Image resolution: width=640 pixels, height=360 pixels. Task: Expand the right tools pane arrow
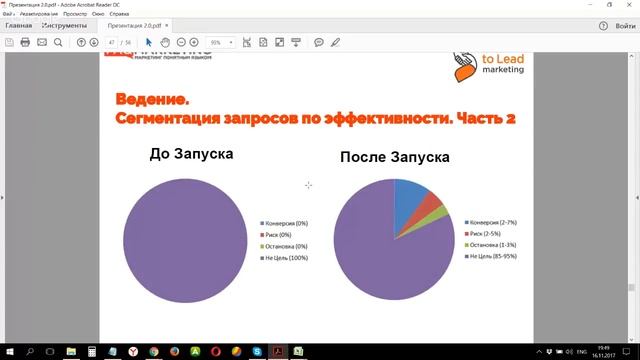pyautogui.click(x=638, y=198)
